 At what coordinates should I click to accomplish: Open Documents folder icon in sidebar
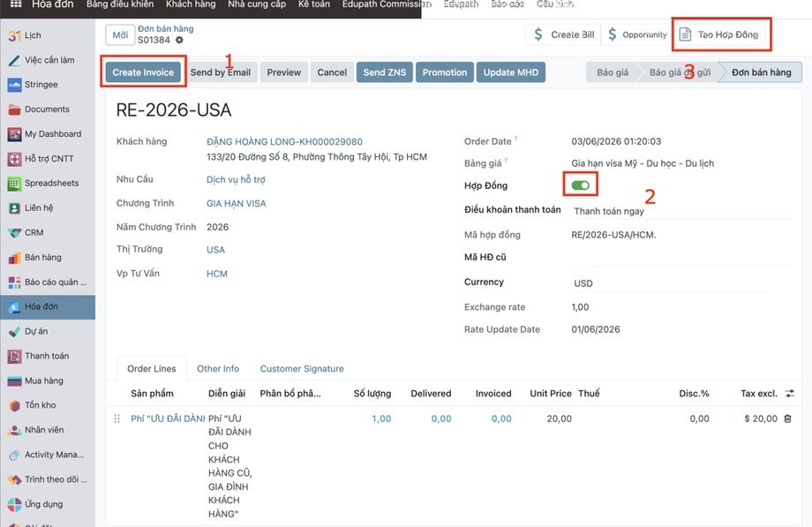(x=14, y=109)
